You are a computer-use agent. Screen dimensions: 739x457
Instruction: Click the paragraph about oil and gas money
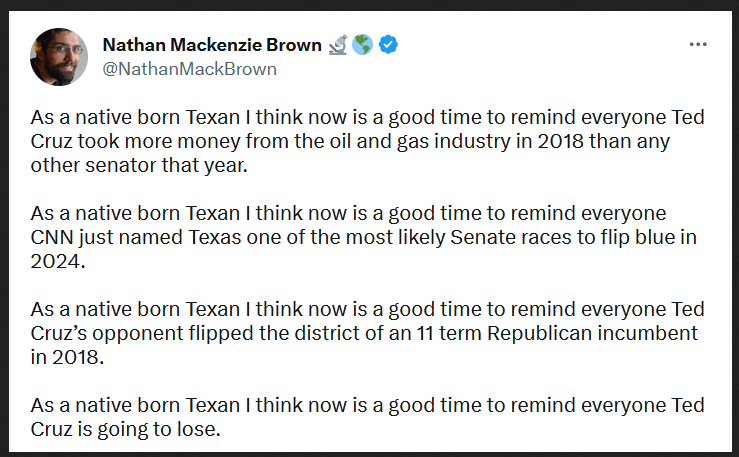point(368,141)
